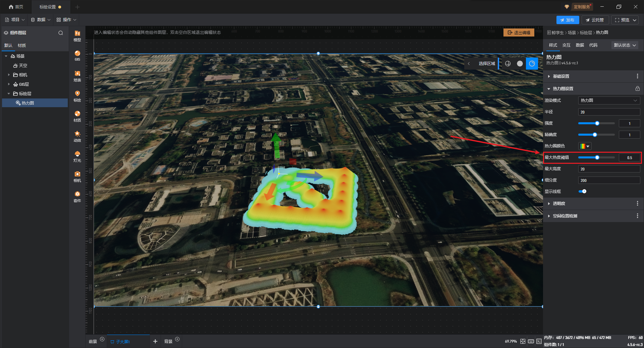The image size is (644, 348).
Task: Open the 数据 menu
Action: pyautogui.click(x=41, y=20)
